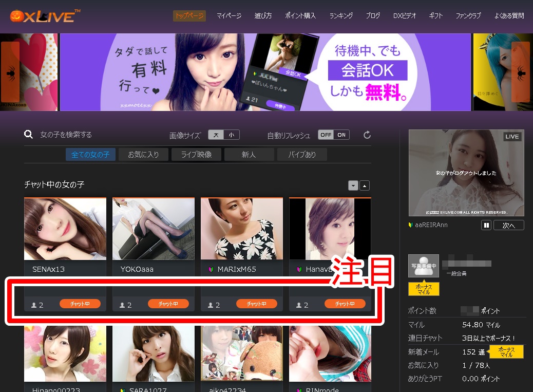Click the right banner spider arrow

(x=520, y=72)
